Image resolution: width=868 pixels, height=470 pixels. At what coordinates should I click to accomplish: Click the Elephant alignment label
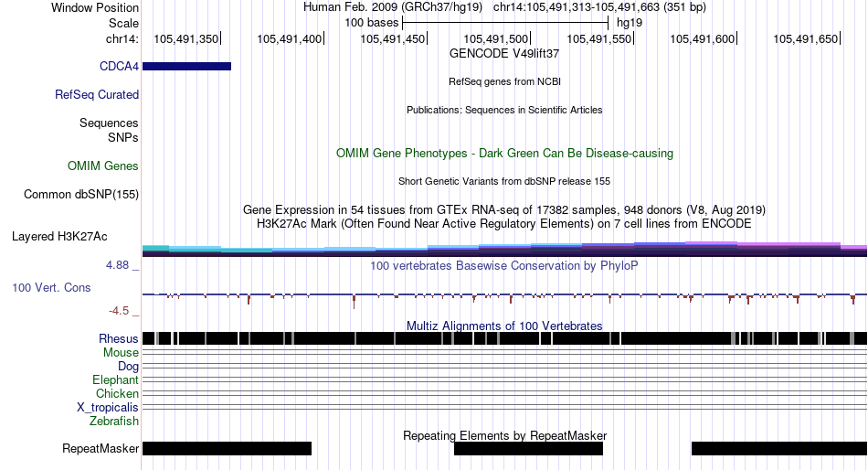coord(116,380)
